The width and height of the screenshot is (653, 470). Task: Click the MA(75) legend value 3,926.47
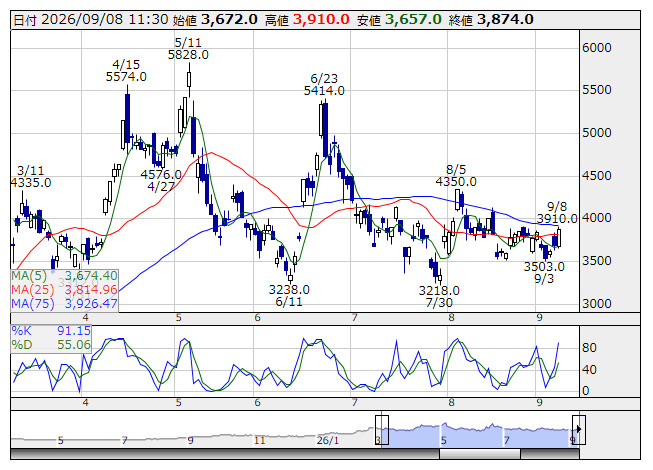pyautogui.click(x=91, y=304)
